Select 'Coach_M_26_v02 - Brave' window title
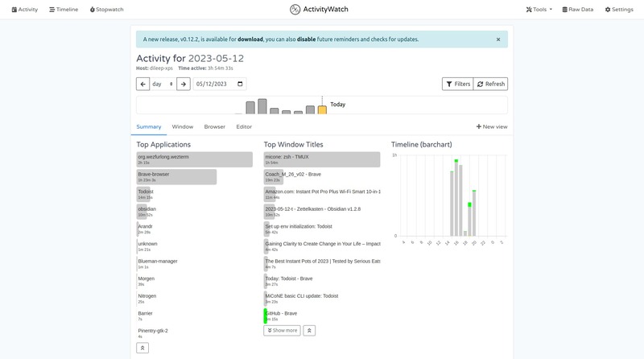 tap(322, 177)
